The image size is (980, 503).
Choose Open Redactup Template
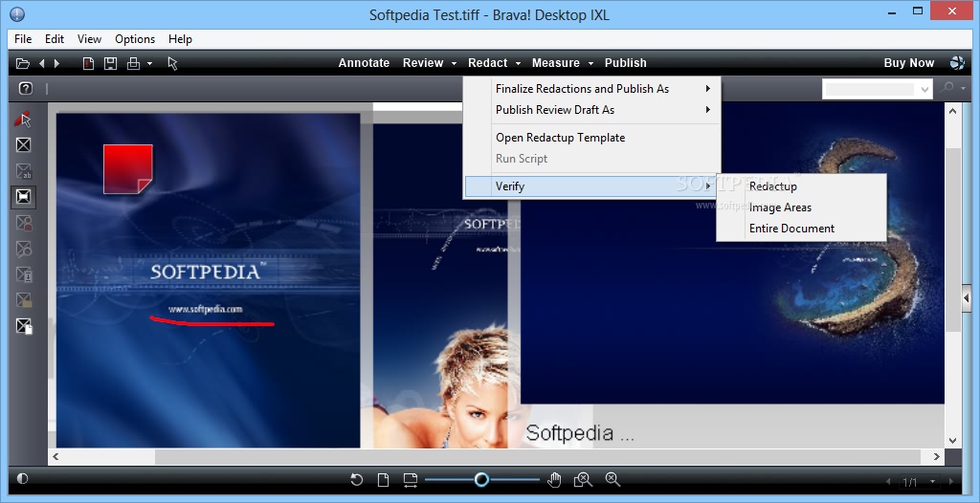point(591,138)
